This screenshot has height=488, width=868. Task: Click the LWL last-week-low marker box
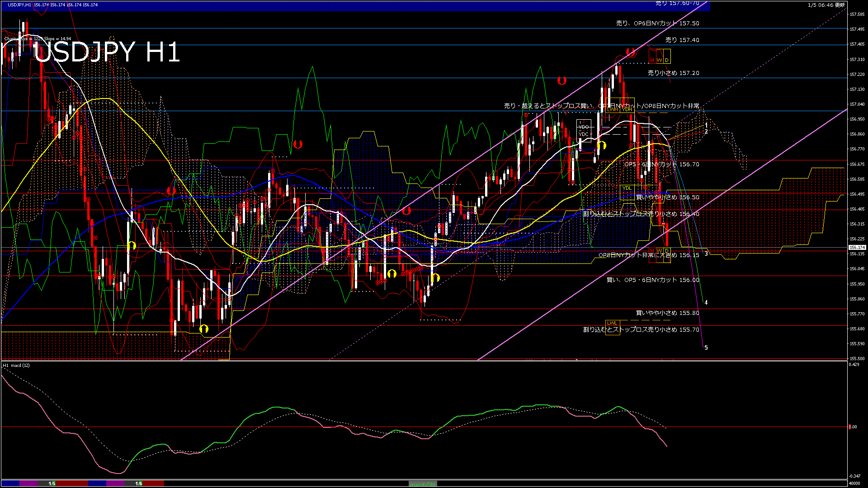click(612, 323)
